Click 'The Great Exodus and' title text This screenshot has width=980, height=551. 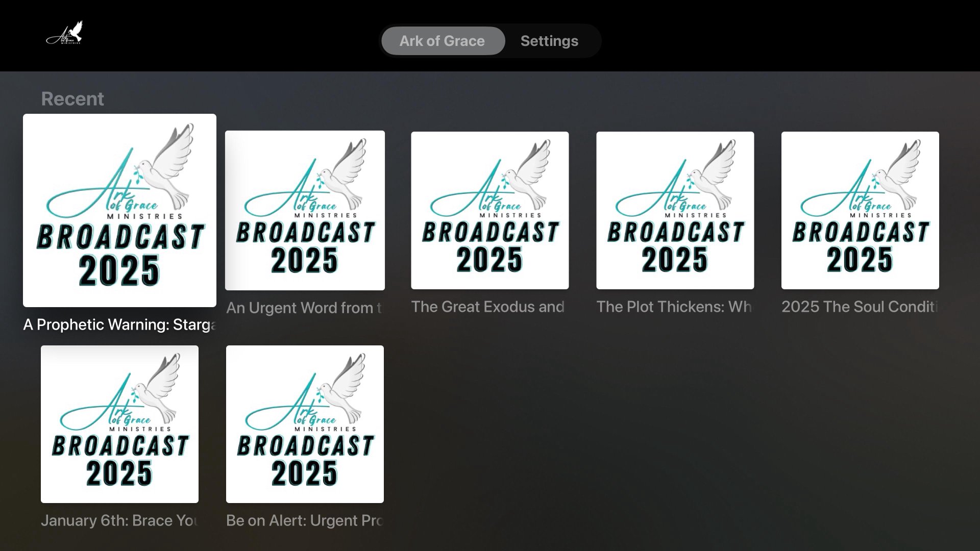(487, 307)
